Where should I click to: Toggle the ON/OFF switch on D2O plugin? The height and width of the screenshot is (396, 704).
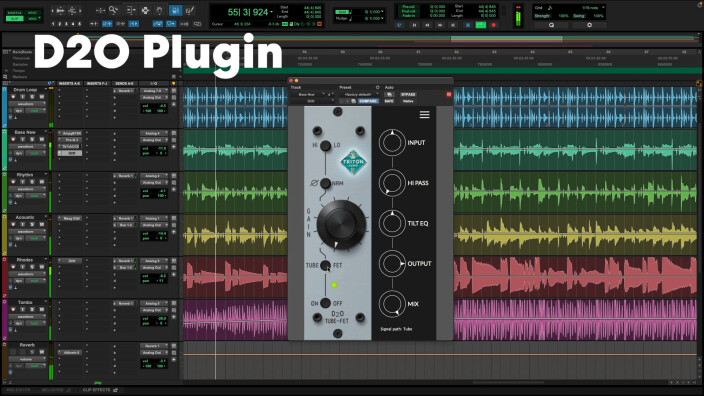[326, 303]
